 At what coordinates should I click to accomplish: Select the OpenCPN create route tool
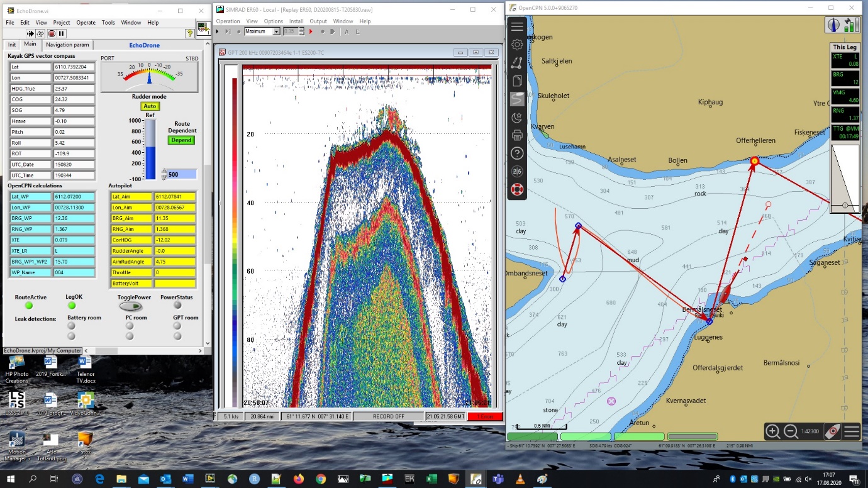[x=517, y=63]
